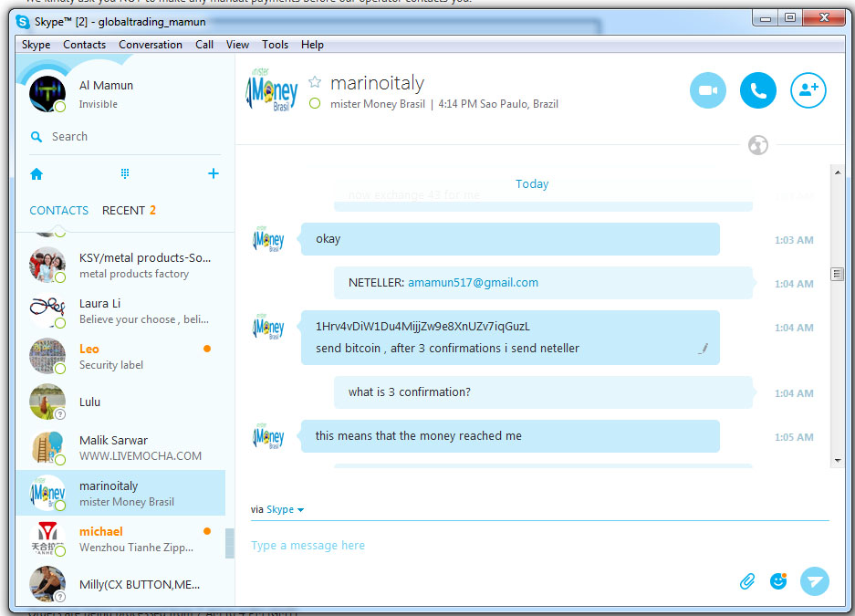Click Leo's orange unread dot
855x616 pixels.
point(207,349)
